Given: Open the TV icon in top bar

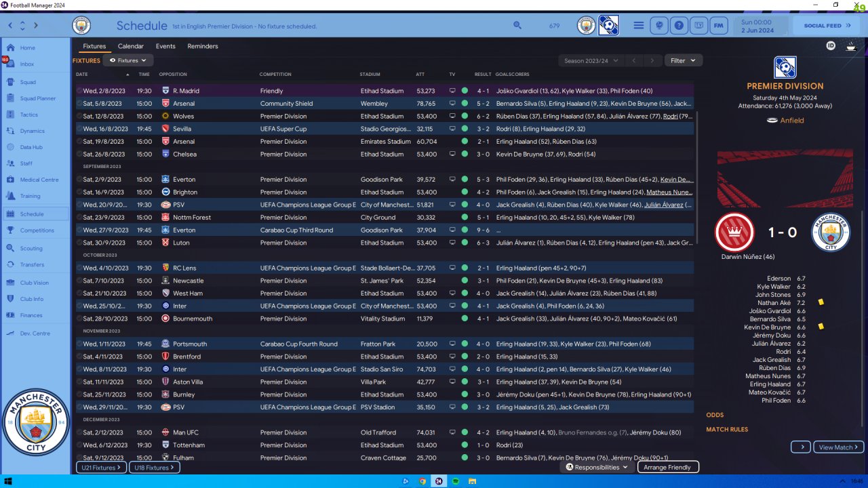Looking at the screenshot, I should (699, 26).
